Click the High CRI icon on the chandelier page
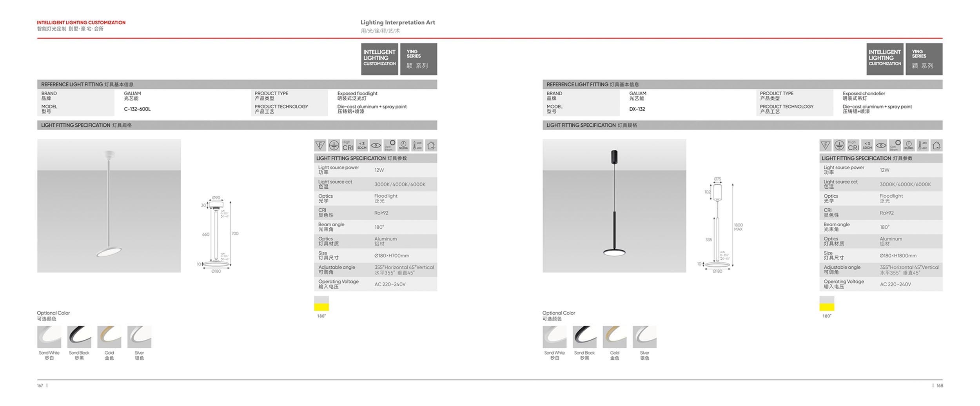This screenshot has height=406, width=980. 853,145
